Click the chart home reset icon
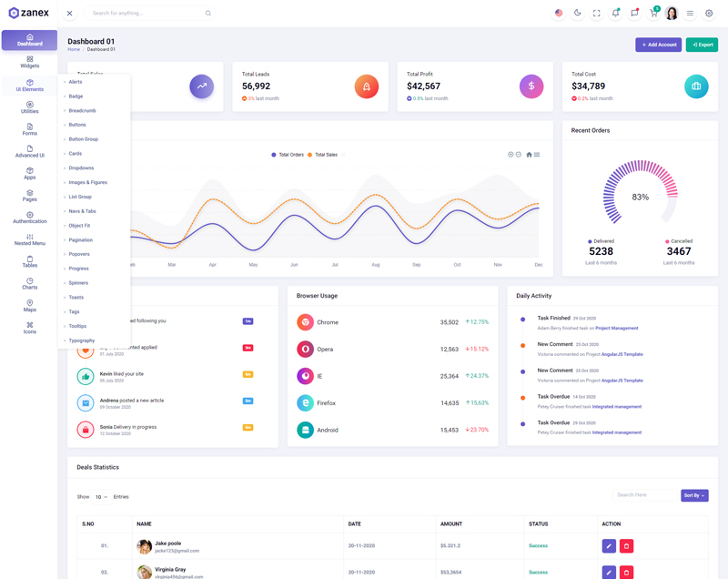Viewport: 728px width, 579px height. tap(529, 155)
